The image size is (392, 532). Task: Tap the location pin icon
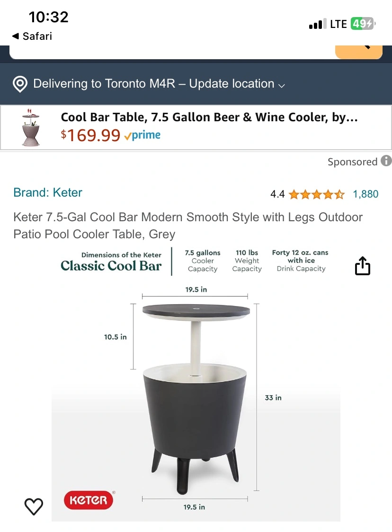click(x=20, y=84)
